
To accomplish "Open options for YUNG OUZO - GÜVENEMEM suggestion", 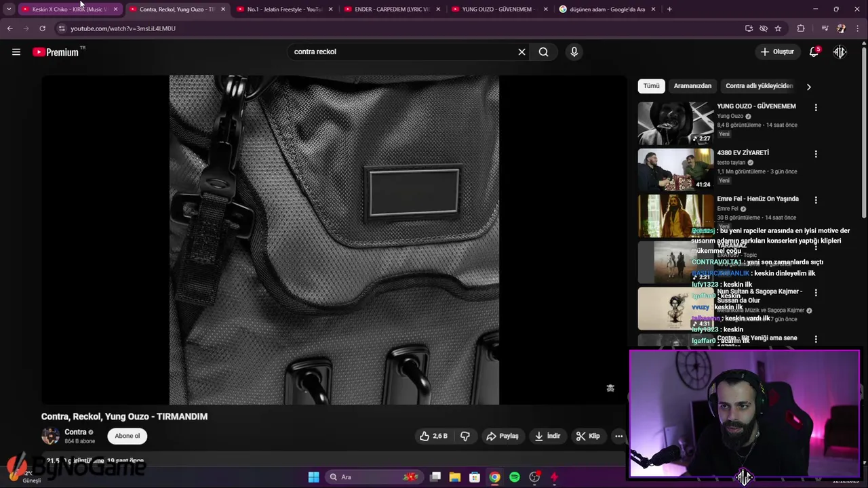I will click(816, 107).
